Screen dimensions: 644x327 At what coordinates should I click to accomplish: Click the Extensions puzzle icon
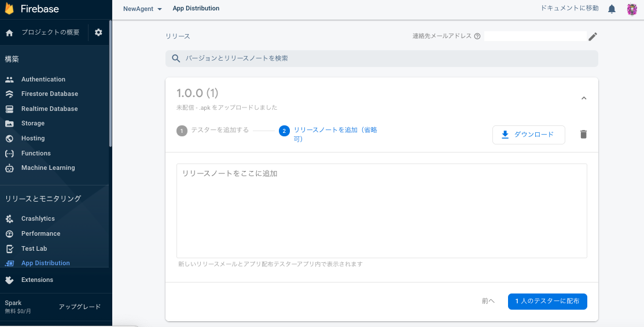tap(9, 280)
